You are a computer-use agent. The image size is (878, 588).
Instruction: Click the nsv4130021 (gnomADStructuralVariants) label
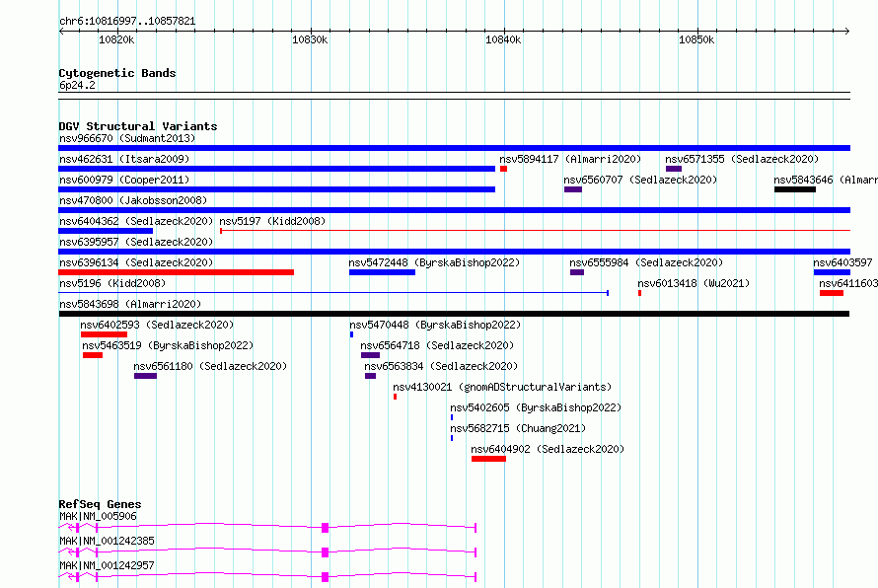click(502, 387)
